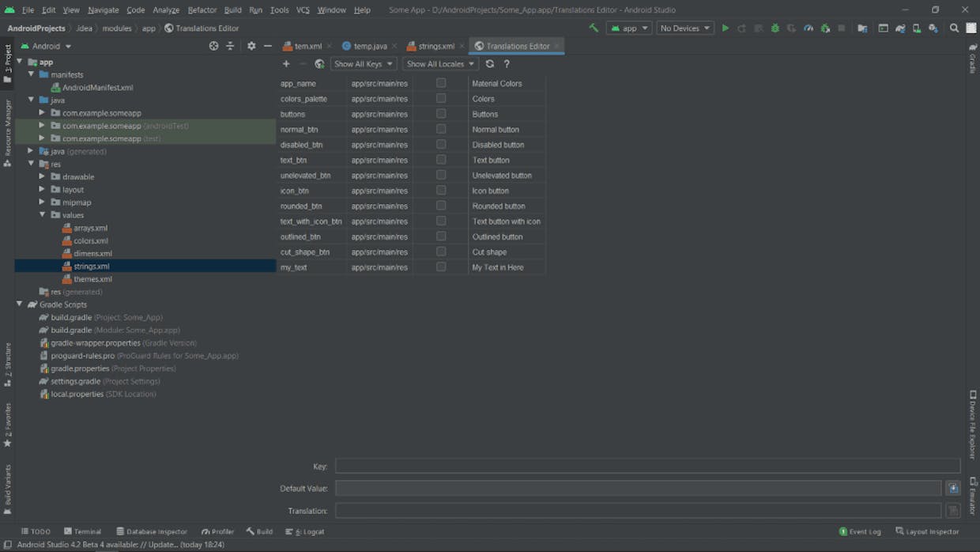This screenshot has width=980, height=552.
Task: Open the TODO tool window
Action: pyautogui.click(x=36, y=531)
